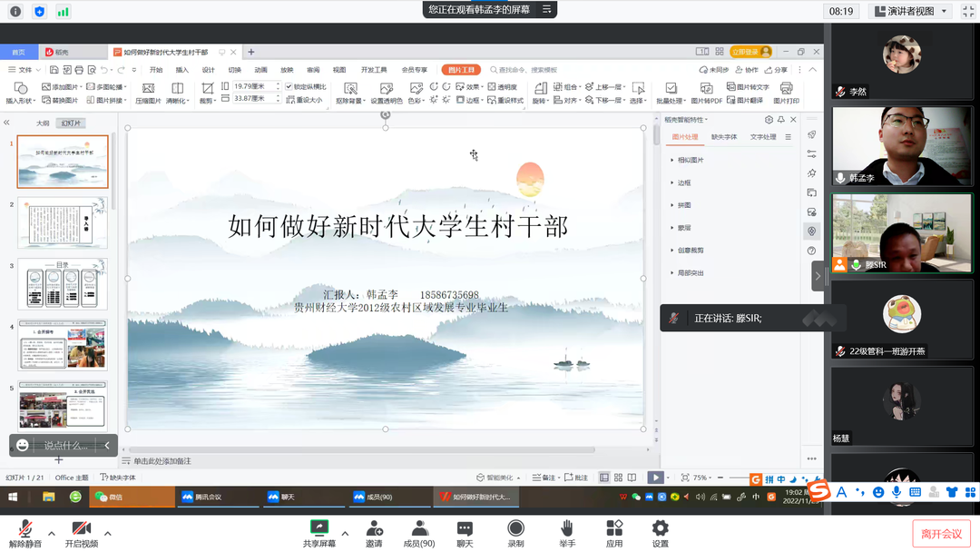The image size is (980, 552).
Task: Select slide 2 thumbnail in panel
Action: (62, 222)
